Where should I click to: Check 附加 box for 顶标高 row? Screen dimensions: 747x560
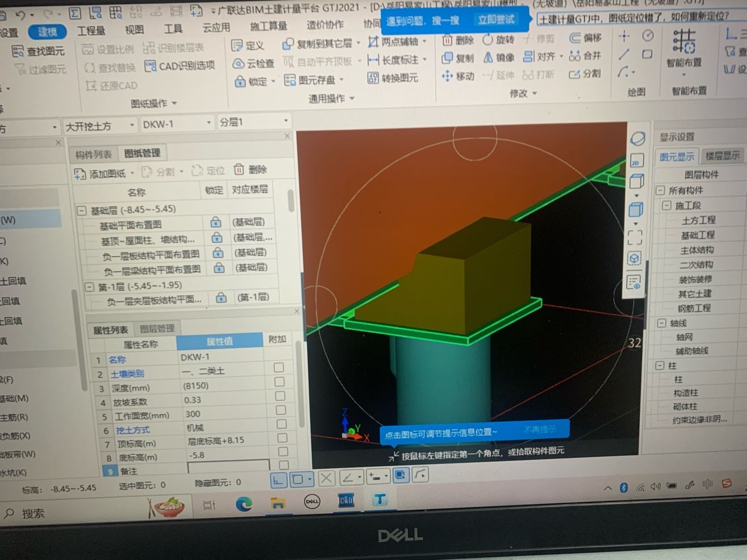[x=283, y=438]
